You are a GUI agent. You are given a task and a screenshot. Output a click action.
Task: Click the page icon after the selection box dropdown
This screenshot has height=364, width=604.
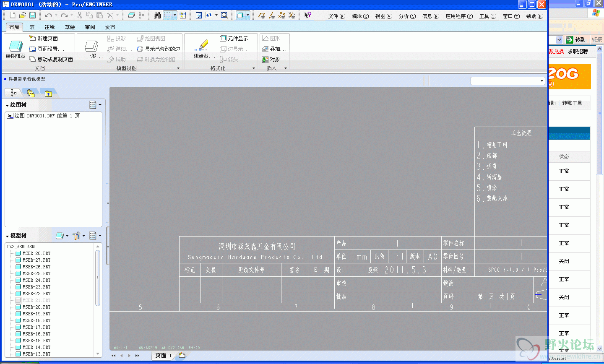(183, 15)
